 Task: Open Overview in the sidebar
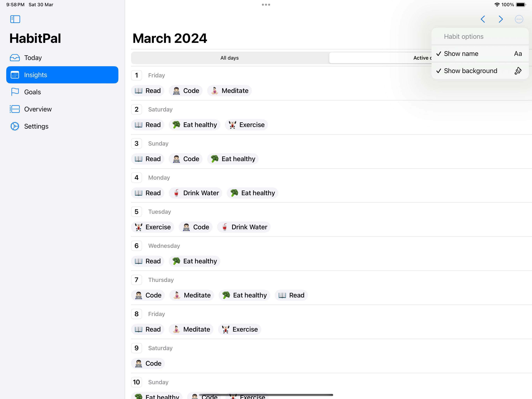62,109
